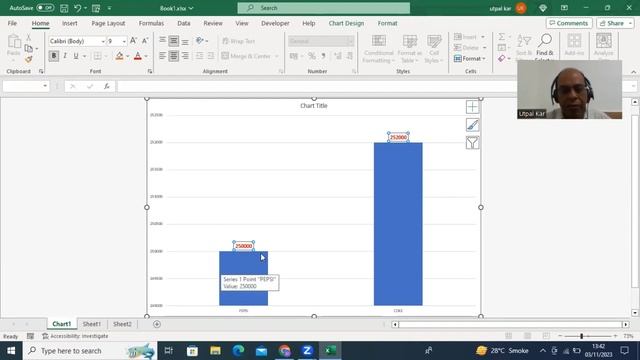Toggle Underline formatting

pos(76,56)
